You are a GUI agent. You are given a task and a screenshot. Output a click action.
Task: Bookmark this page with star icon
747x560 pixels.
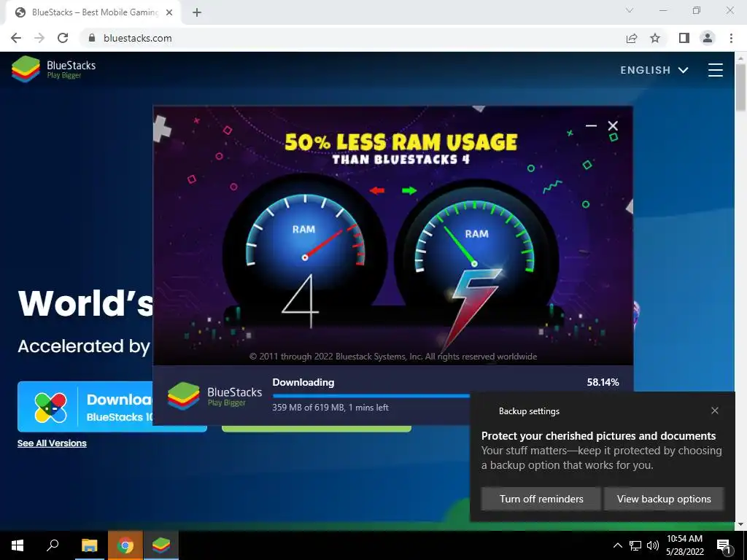[x=655, y=38]
